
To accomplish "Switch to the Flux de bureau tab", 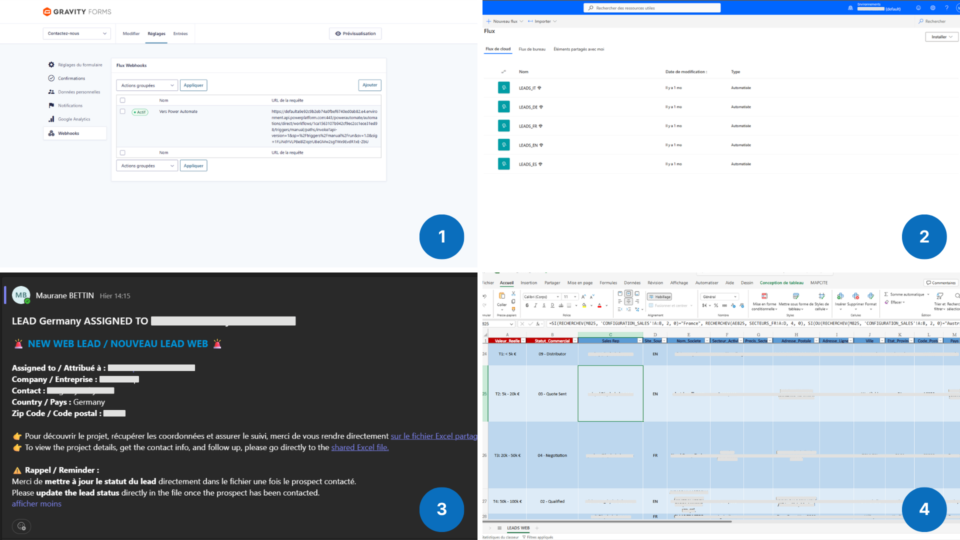I will [x=531, y=49].
